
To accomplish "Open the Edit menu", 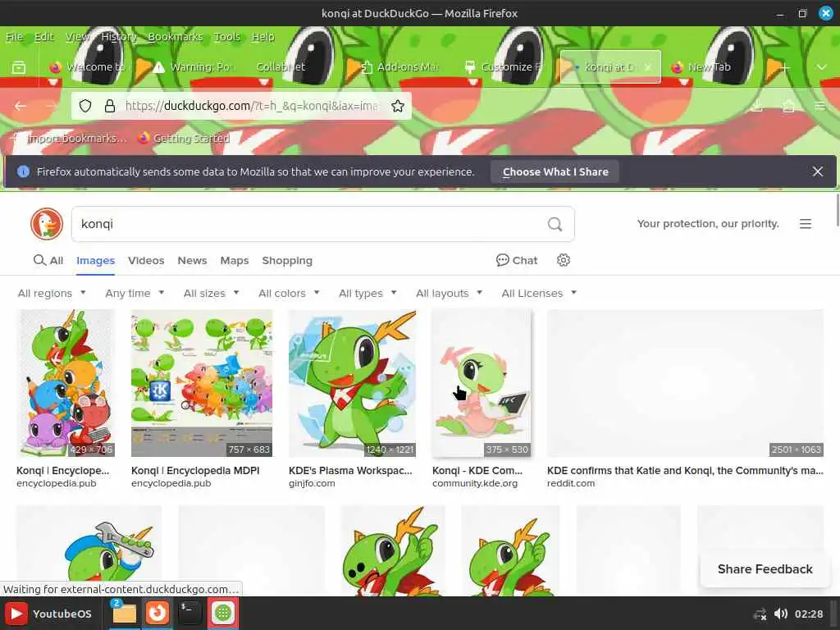I will [x=44, y=36].
